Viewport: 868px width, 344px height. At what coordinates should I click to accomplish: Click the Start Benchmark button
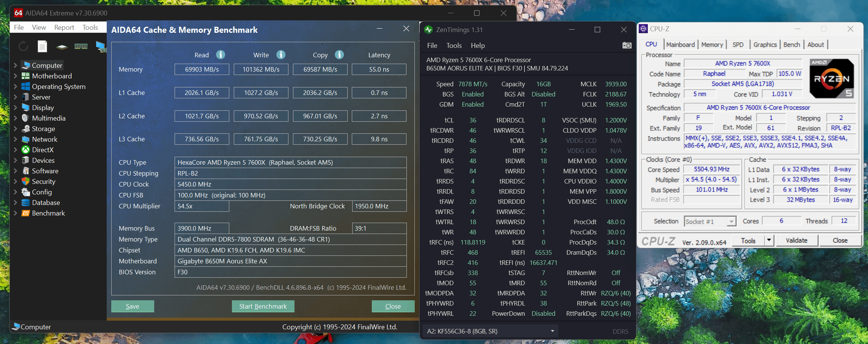pyautogui.click(x=263, y=306)
